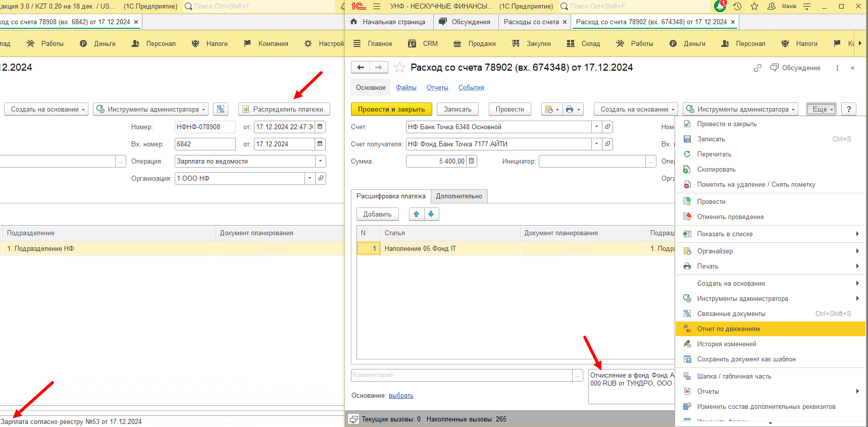
Task: Select История изменений menu item
Action: (x=771, y=344)
